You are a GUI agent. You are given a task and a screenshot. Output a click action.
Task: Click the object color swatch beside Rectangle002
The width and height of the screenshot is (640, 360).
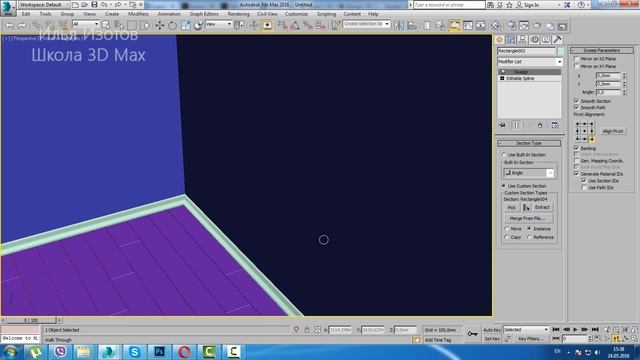point(560,51)
